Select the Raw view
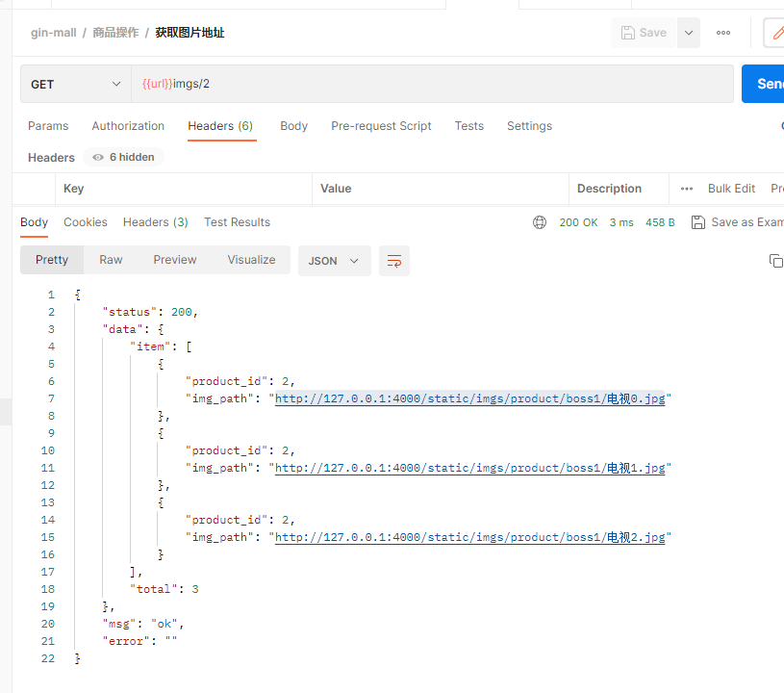784x693 pixels. 111,260
